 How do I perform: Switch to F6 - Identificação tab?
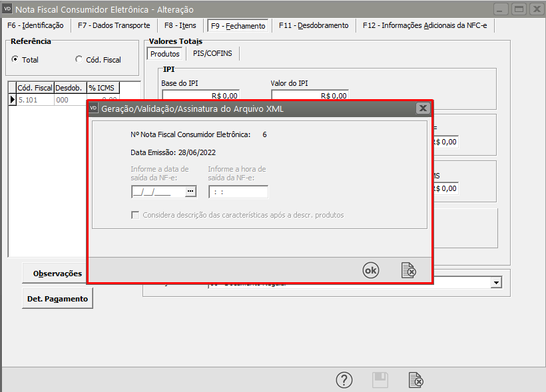click(x=35, y=25)
